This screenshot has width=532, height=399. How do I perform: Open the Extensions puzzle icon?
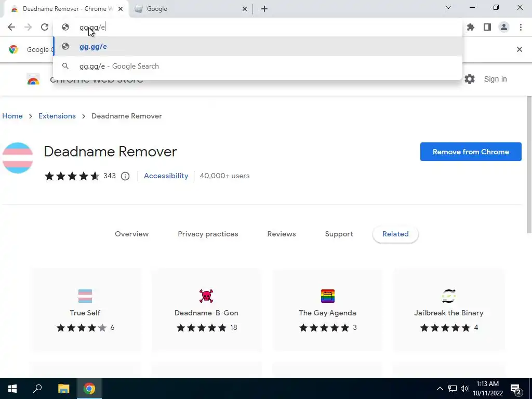[x=471, y=27]
